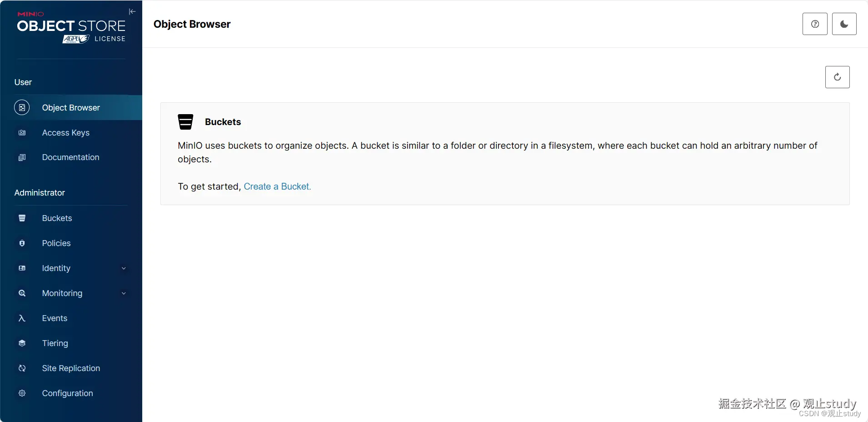Viewport: 868px width, 422px height.
Task: Click the refresh icon button
Action: (837, 77)
